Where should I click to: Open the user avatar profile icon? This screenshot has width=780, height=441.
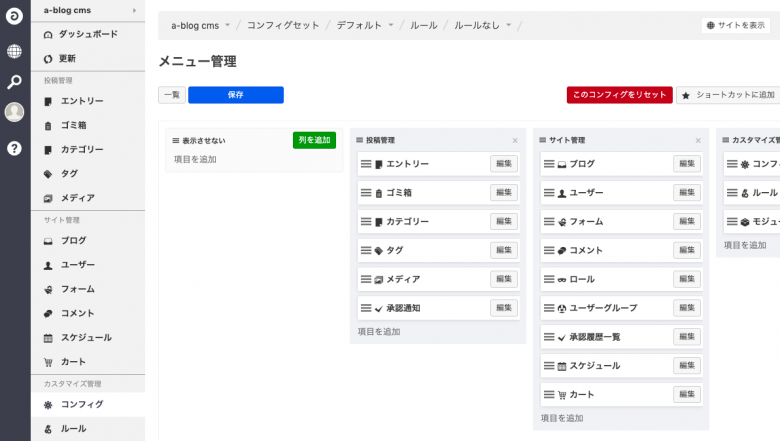click(14, 112)
